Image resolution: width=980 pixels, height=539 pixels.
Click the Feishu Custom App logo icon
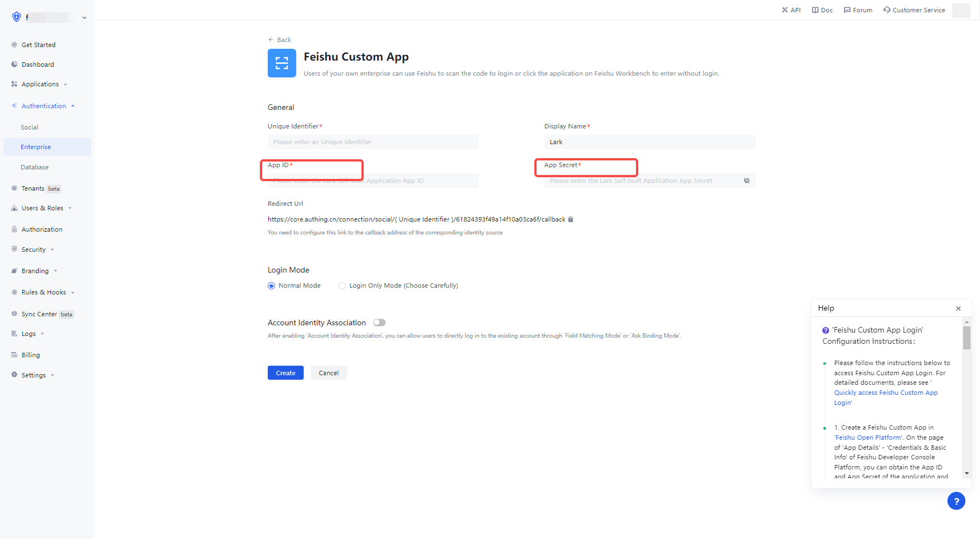(282, 63)
